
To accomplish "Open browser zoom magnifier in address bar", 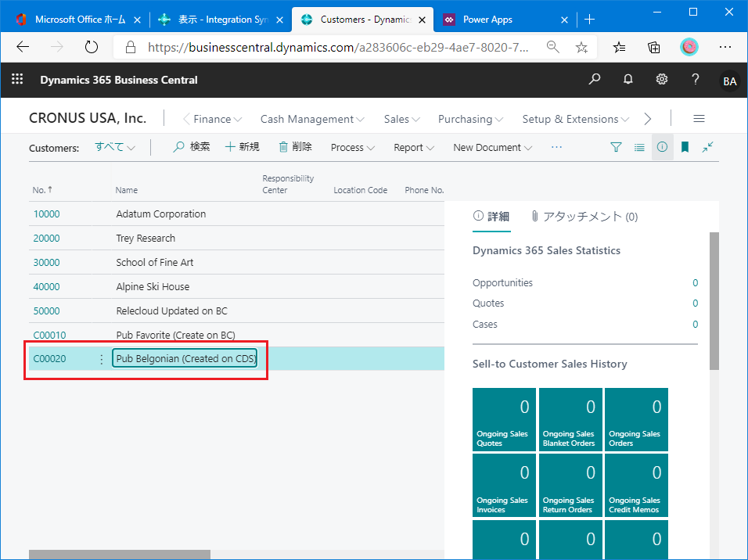I will point(553,47).
